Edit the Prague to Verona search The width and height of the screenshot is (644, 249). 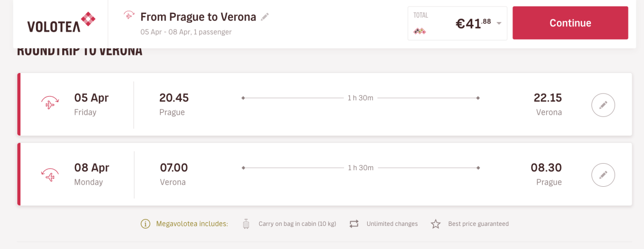click(265, 17)
